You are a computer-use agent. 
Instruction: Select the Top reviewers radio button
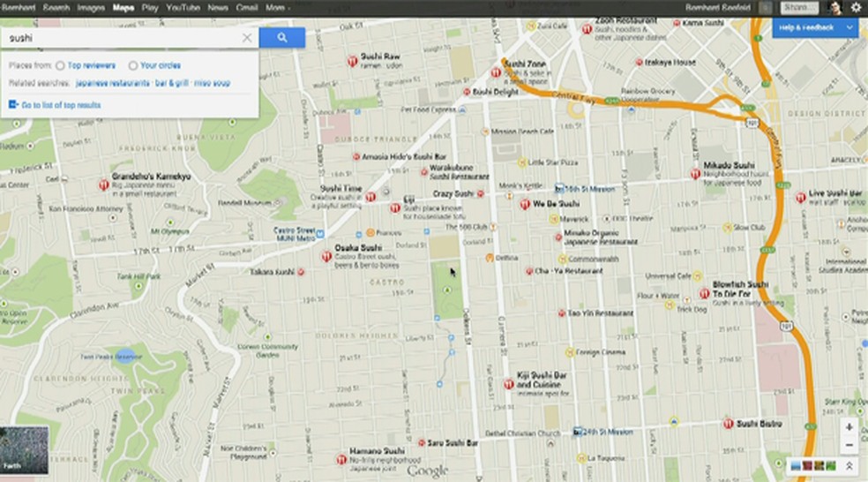[60, 66]
